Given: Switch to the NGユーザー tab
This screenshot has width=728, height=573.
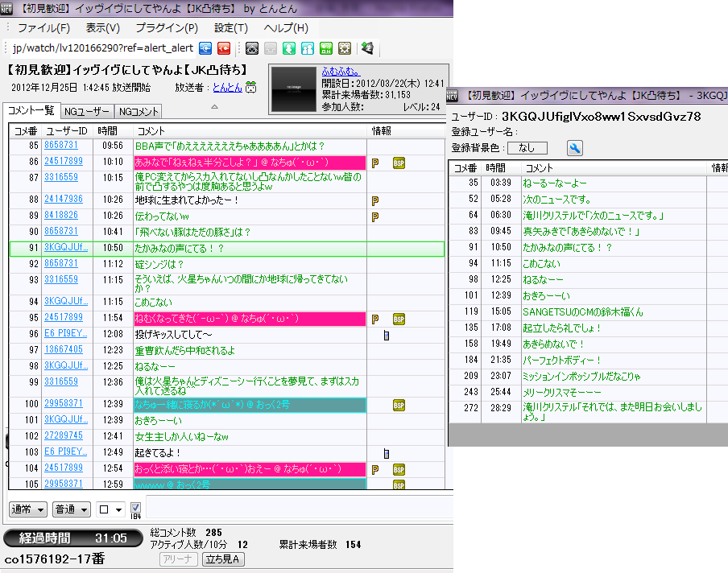Looking at the screenshot, I should tap(87, 111).
